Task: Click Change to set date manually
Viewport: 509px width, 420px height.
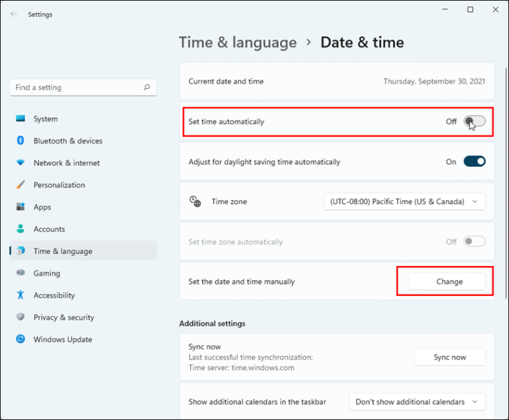Action: coord(447,281)
